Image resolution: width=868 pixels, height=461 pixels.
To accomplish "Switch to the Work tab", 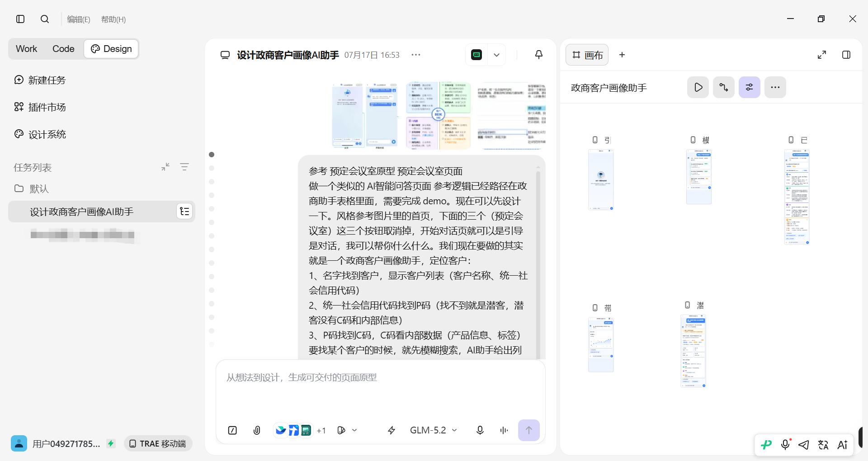I will [27, 49].
